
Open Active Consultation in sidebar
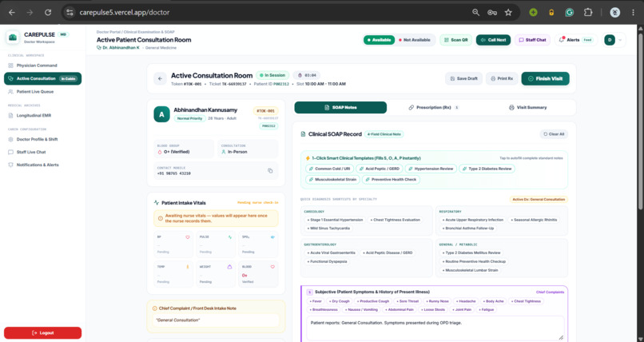coord(42,78)
